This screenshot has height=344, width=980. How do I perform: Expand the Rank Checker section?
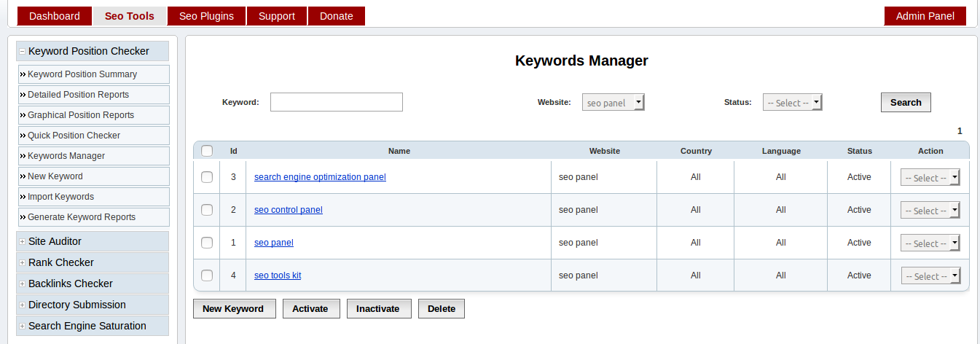(93, 262)
